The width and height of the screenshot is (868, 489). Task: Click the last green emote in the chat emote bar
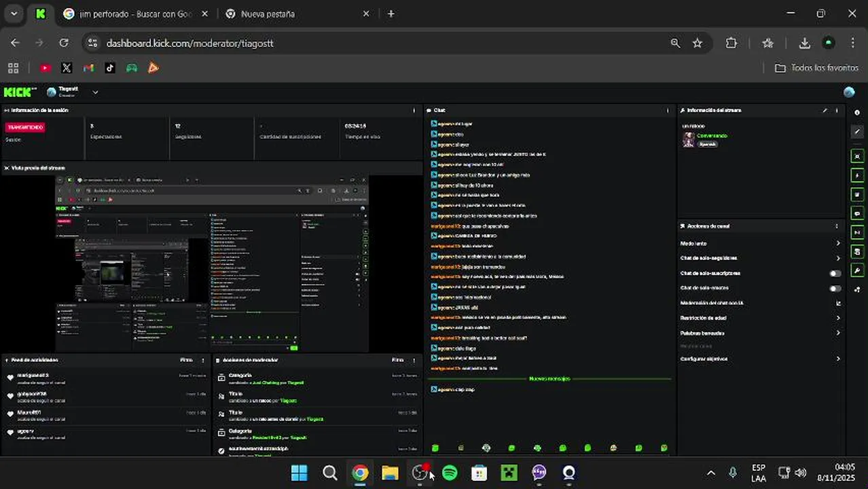(x=664, y=448)
